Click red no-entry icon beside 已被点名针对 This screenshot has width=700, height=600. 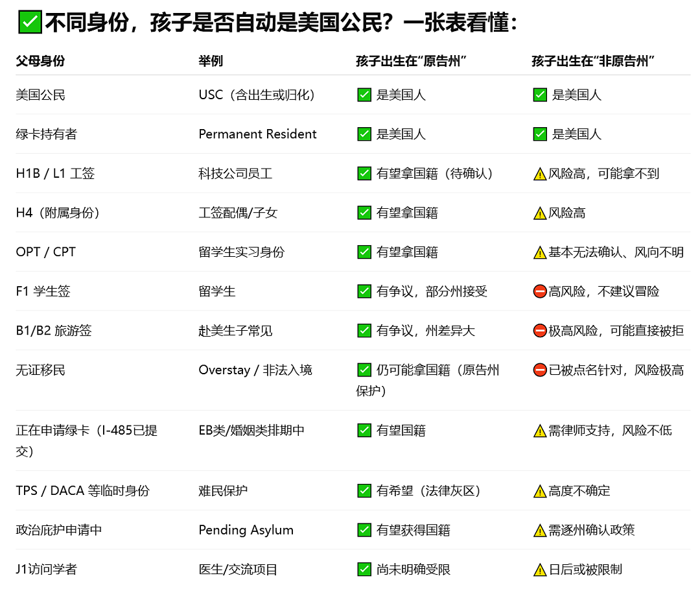tap(540, 370)
